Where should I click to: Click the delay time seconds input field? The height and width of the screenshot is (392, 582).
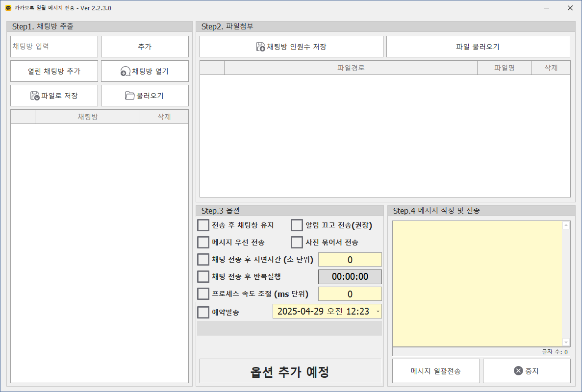point(350,260)
